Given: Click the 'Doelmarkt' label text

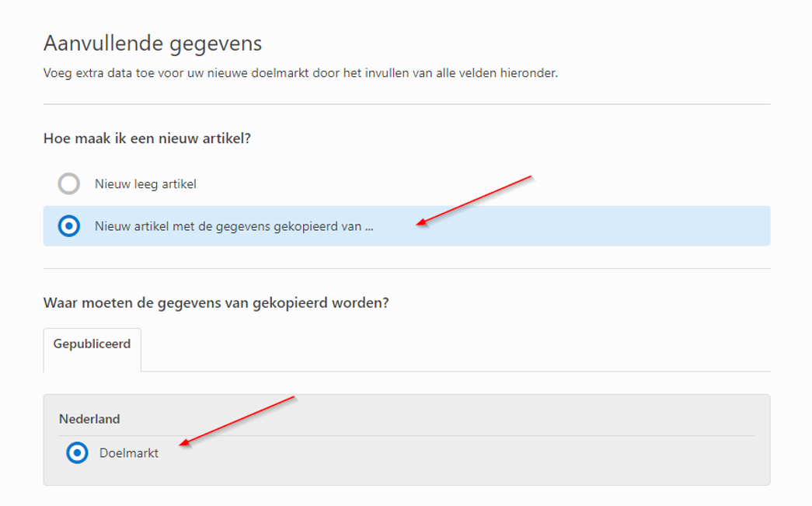Looking at the screenshot, I should click(129, 453).
